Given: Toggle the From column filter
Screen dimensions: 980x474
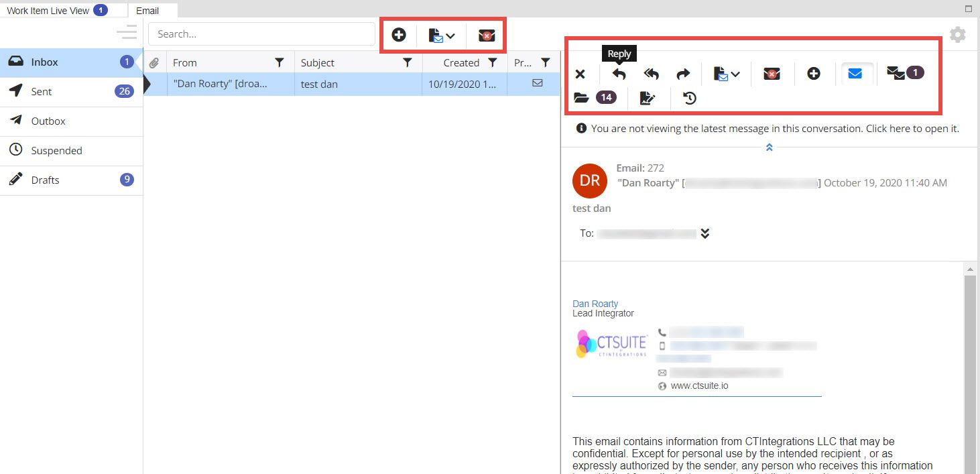Looking at the screenshot, I should [280, 63].
